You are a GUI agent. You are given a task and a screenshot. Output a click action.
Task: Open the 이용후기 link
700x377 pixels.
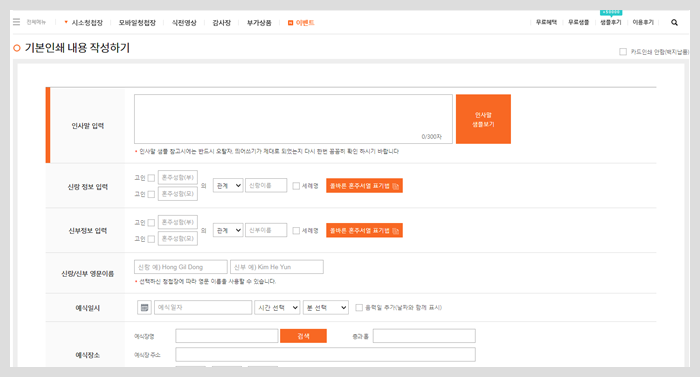pyautogui.click(x=643, y=22)
